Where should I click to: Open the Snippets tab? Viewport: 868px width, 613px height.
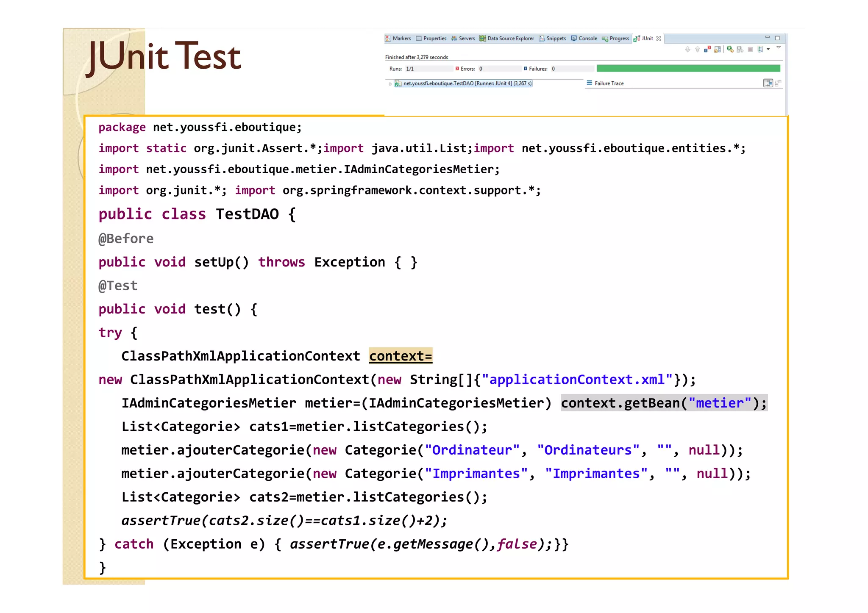[x=553, y=38]
